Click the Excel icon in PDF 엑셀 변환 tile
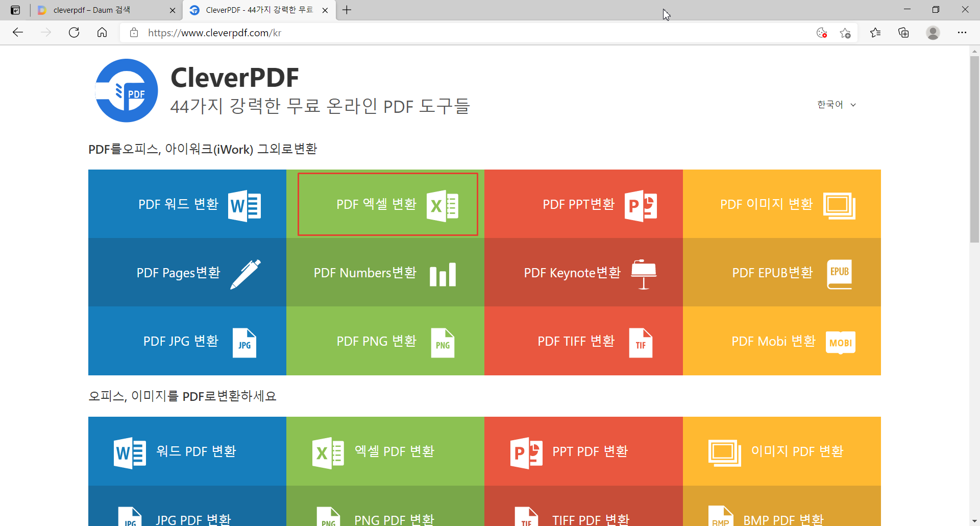Screen dimensions: 980x526 click(x=443, y=206)
